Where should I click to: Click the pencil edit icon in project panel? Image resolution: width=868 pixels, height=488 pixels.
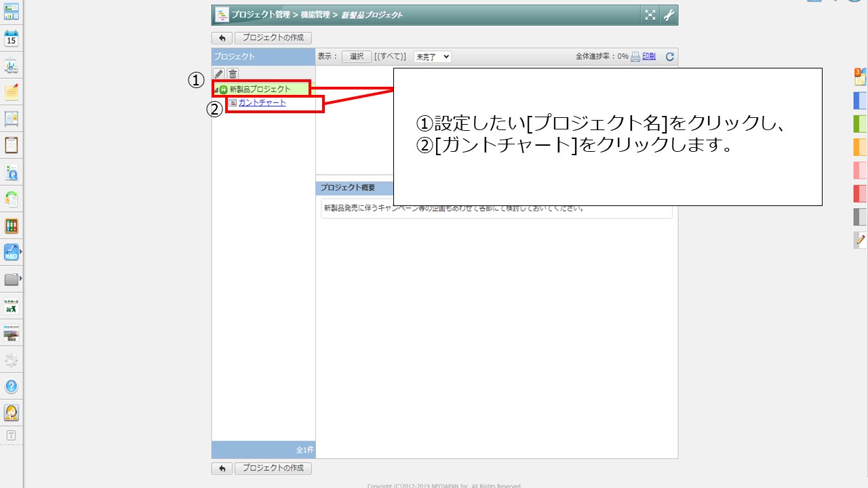coord(218,74)
